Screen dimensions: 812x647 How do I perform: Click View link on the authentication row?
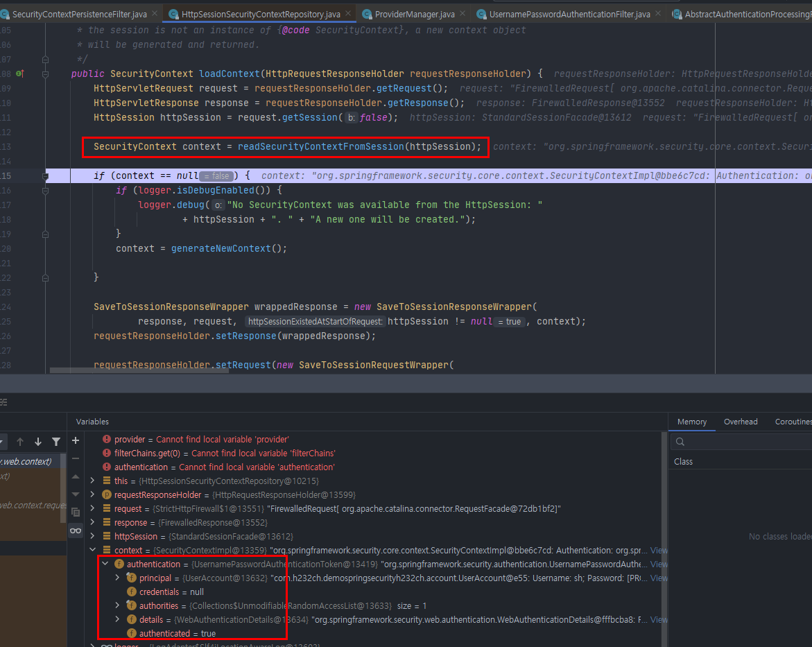coord(659,564)
